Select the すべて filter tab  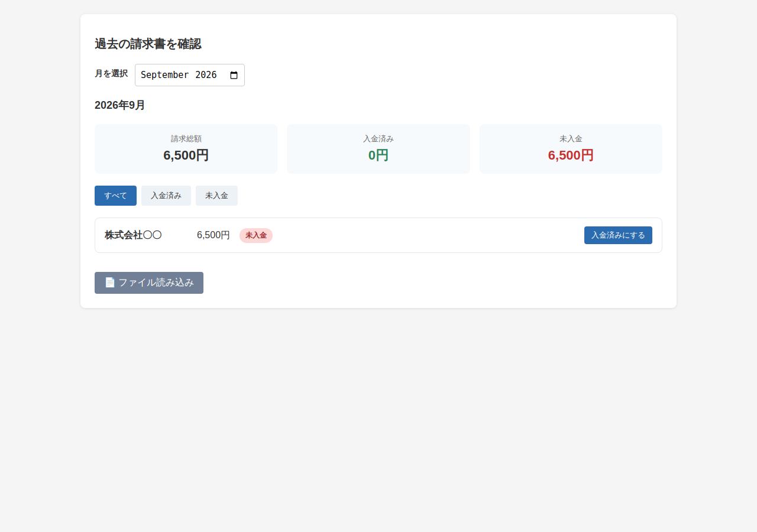115,196
